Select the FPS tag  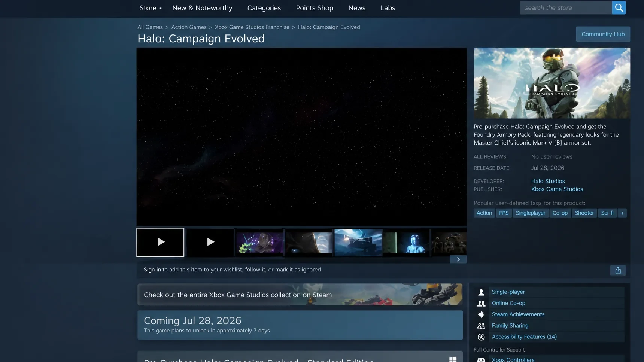tap(504, 213)
